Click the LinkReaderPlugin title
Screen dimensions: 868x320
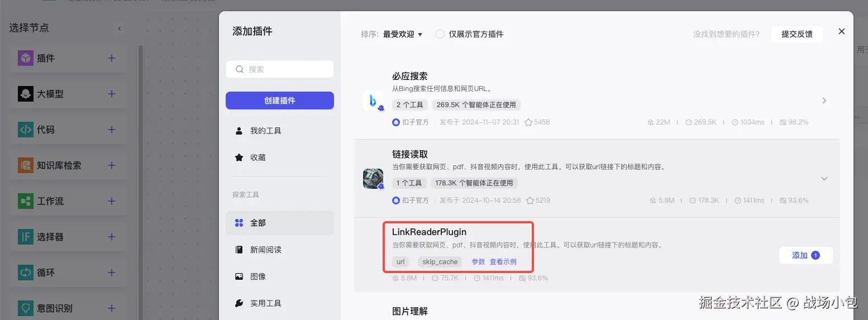point(429,232)
